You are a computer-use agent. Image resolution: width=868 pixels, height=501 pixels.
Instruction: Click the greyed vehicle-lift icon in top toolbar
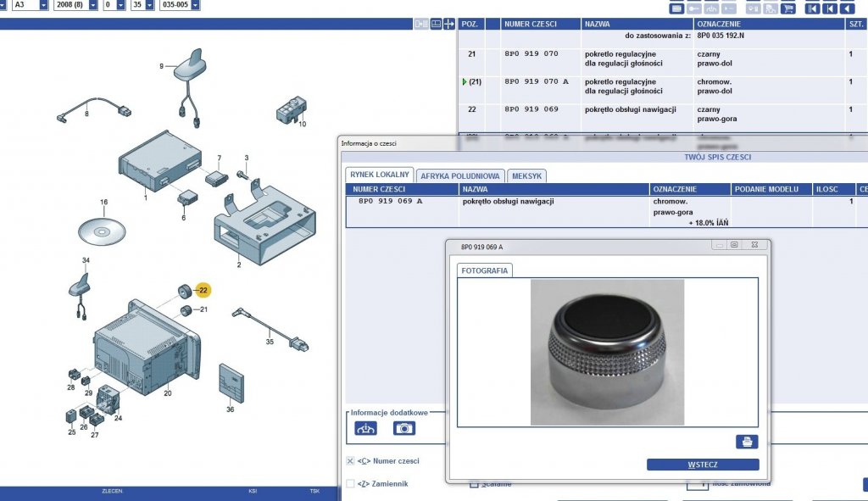pos(711,8)
